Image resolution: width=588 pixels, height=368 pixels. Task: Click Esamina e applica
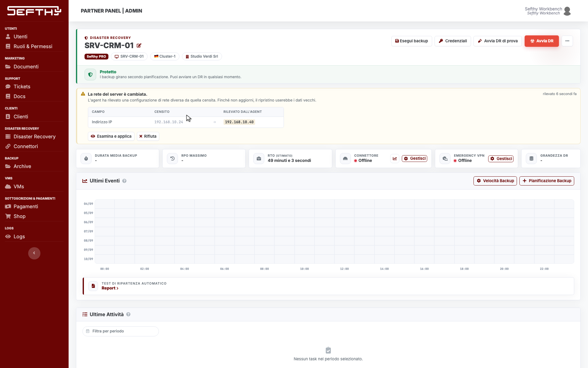111,136
